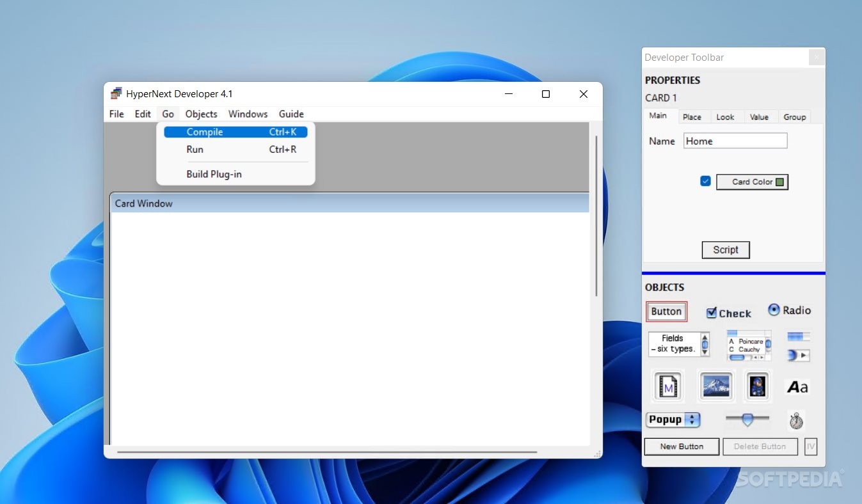Select the Check box object tool

[x=728, y=313]
